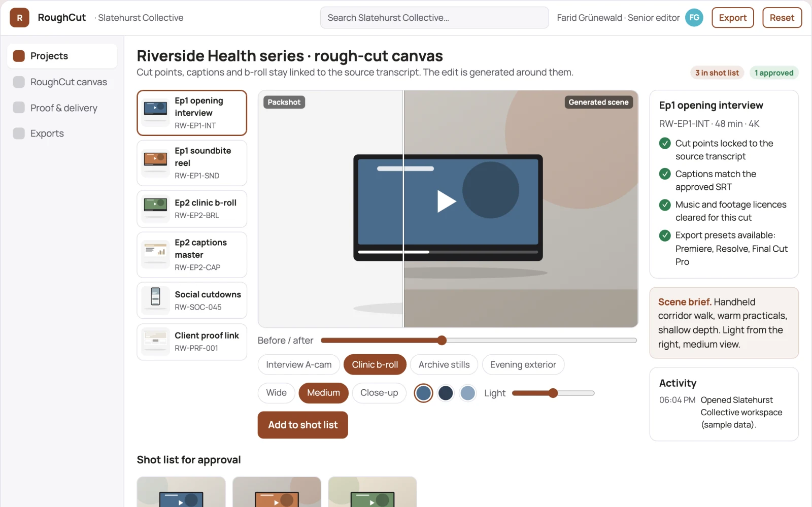
Task: Select the Medium framing option
Action: click(324, 393)
